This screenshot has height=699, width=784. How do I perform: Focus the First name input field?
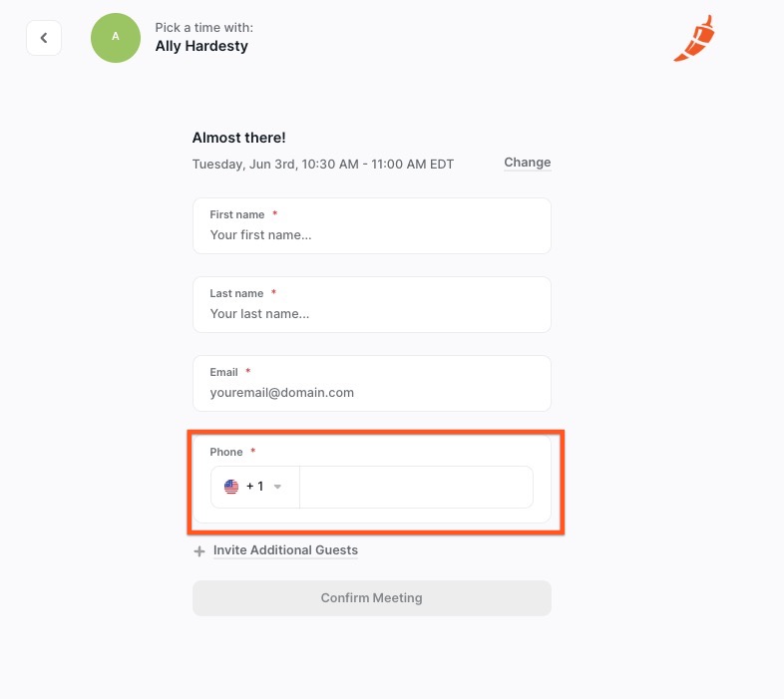[372, 226]
